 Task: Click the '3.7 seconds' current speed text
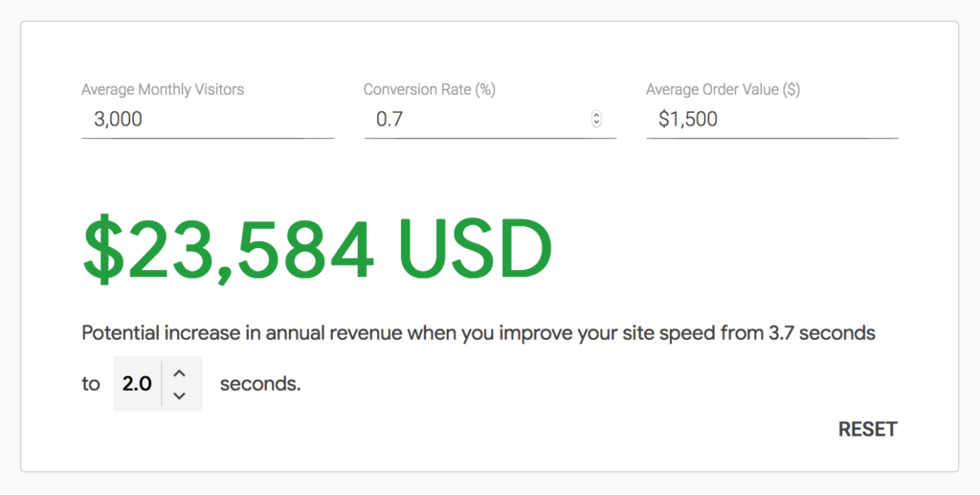821,333
